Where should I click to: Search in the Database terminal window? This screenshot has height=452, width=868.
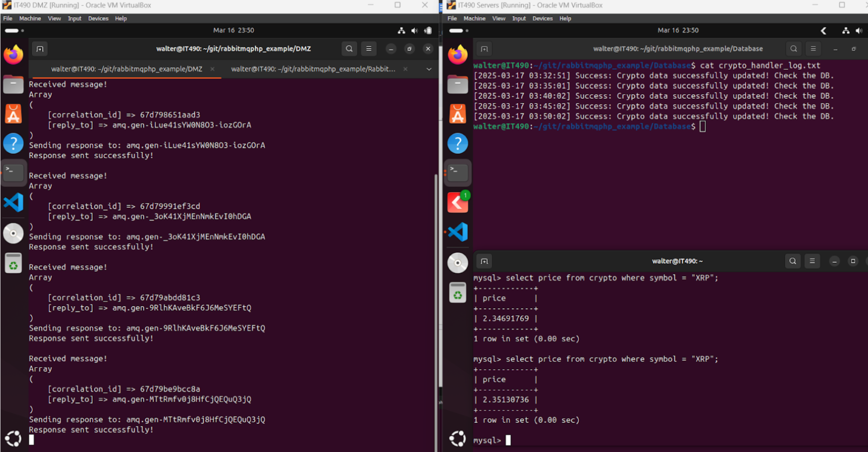(x=793, y=49)
